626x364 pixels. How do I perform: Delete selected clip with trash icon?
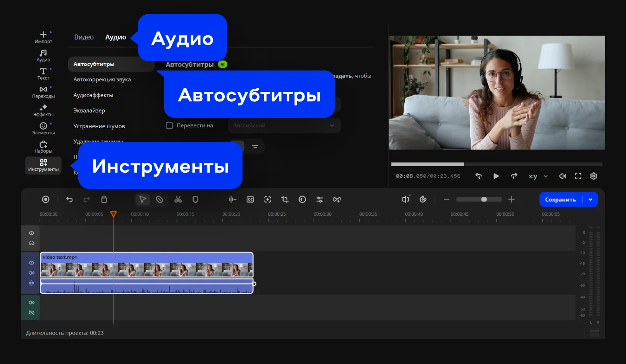104,199
